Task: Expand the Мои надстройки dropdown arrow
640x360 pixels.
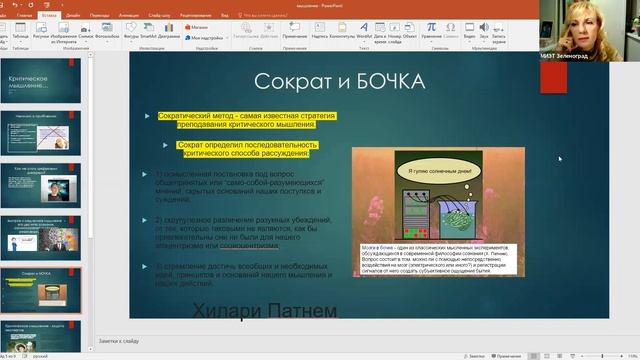Action: [x=227, y=38]
